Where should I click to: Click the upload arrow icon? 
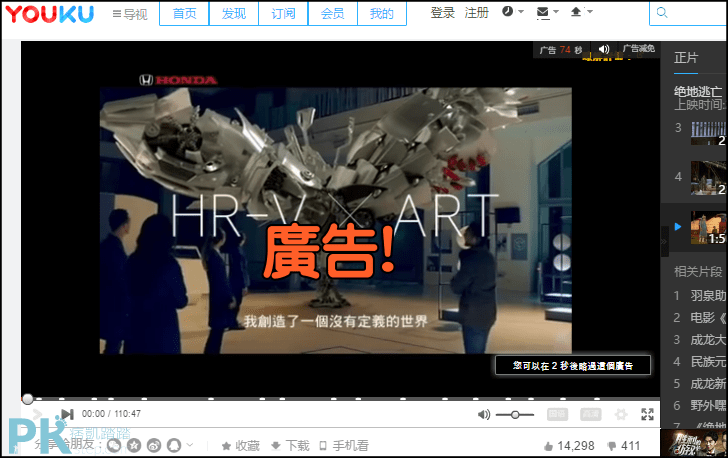coord(576,12)
